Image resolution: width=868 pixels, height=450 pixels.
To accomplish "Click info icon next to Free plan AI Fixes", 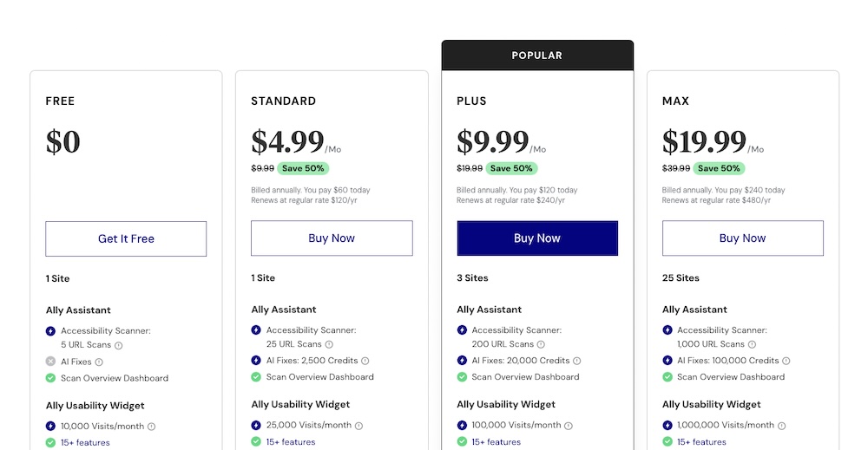I will pos(99,362).
